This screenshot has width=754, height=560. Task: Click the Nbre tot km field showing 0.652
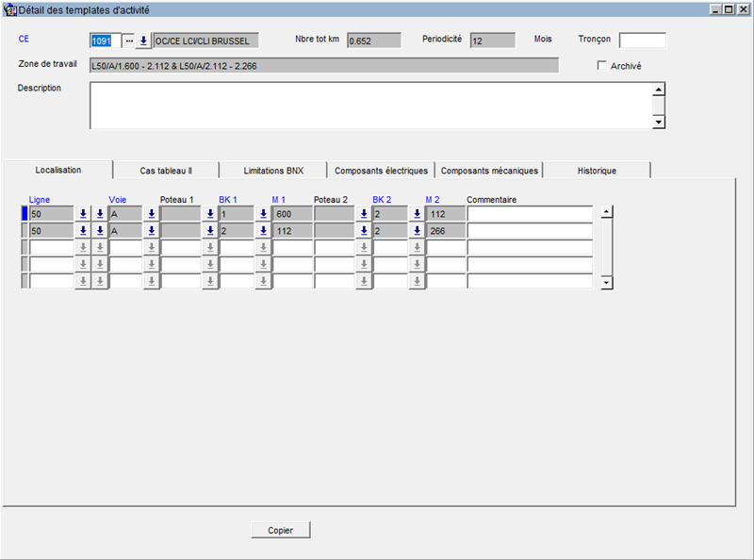coord(374,41)
